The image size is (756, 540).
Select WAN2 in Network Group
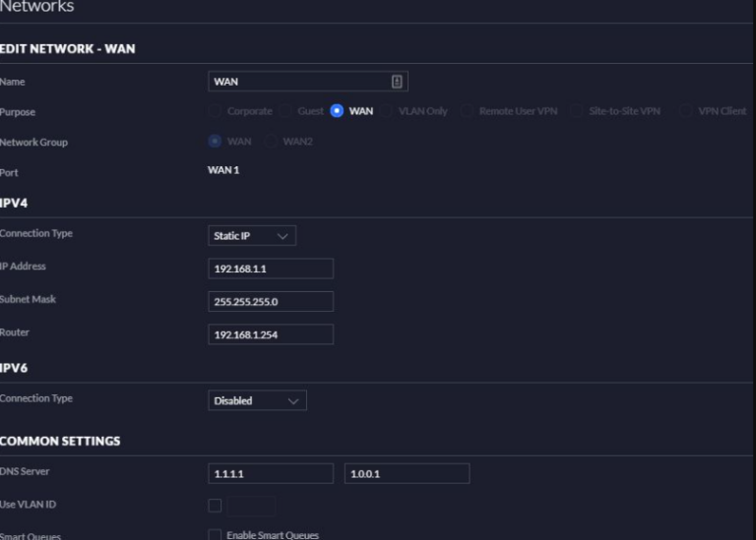click(x=272, y=142)
